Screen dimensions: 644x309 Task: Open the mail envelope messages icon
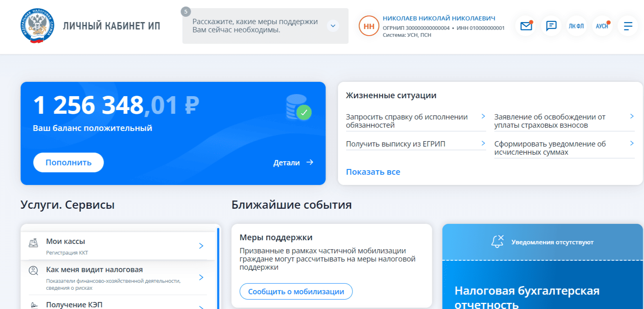coord(526,26)
